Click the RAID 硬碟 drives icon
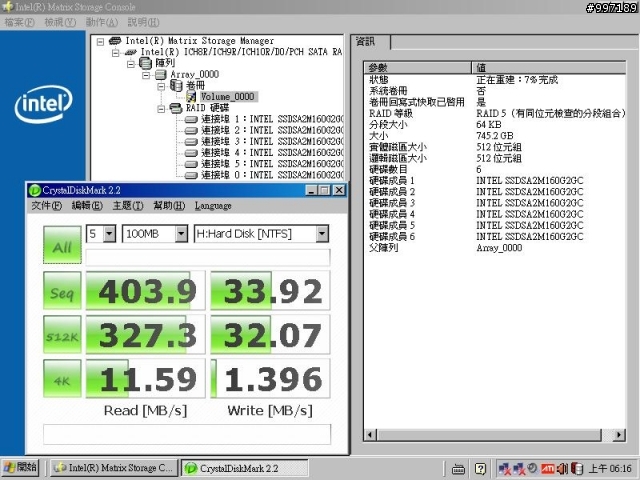 click(x=176, y=108)
